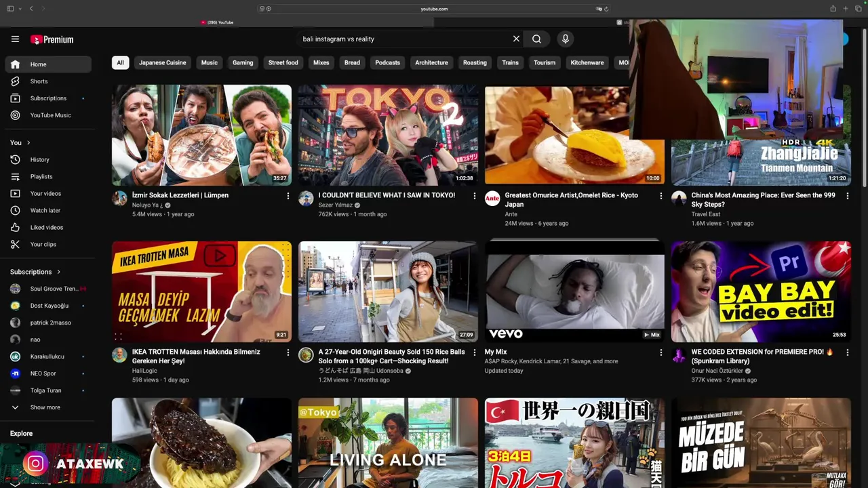The width and height of the screenshot is (868, 488).
Task: Clear the search box with the X icon
Action: (x=516, y=39)
